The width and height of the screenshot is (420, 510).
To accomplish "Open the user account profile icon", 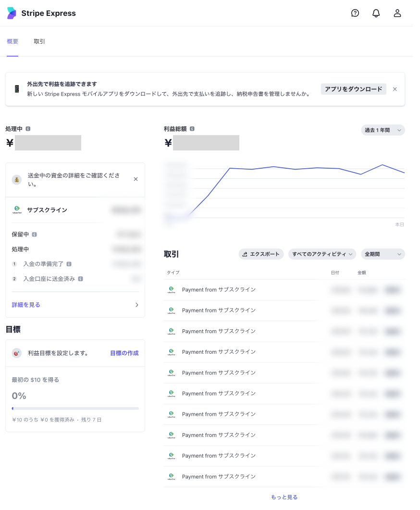I will click(397, 13).
